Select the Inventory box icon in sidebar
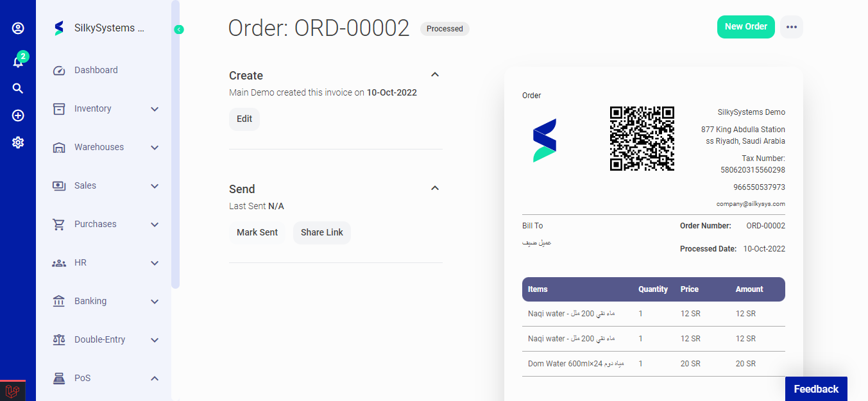This screenshot has height=401, width=868. 58,108
